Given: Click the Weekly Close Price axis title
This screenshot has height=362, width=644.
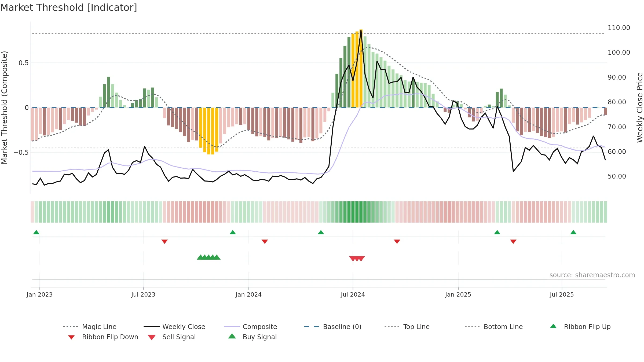Looking at the screenshot, I should (x=640, y=107).
